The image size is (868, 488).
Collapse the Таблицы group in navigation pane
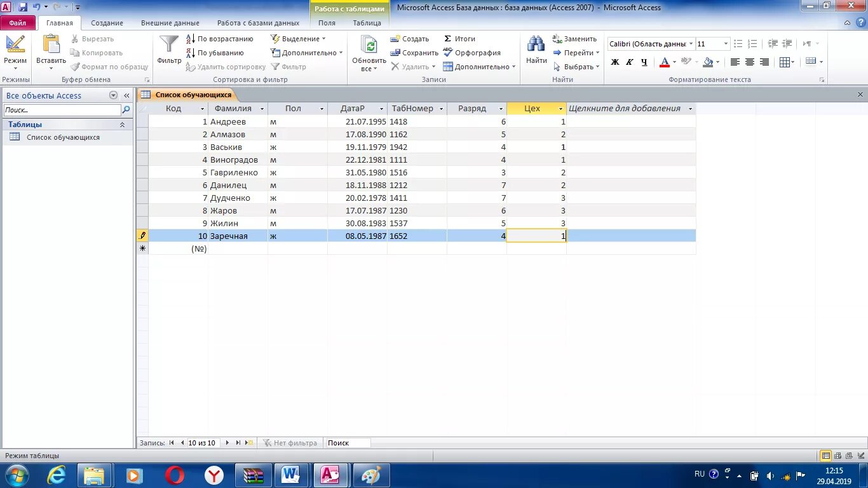(123, 125)
